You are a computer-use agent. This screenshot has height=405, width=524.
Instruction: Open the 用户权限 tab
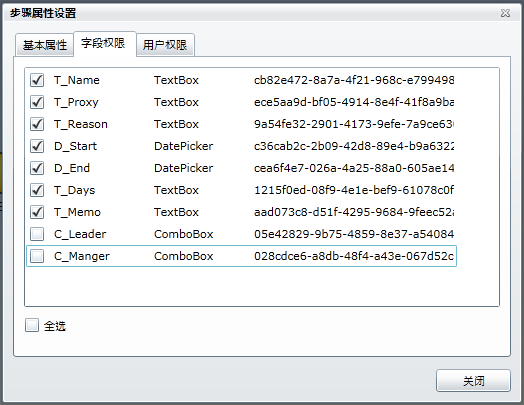[x=165, y=45]
